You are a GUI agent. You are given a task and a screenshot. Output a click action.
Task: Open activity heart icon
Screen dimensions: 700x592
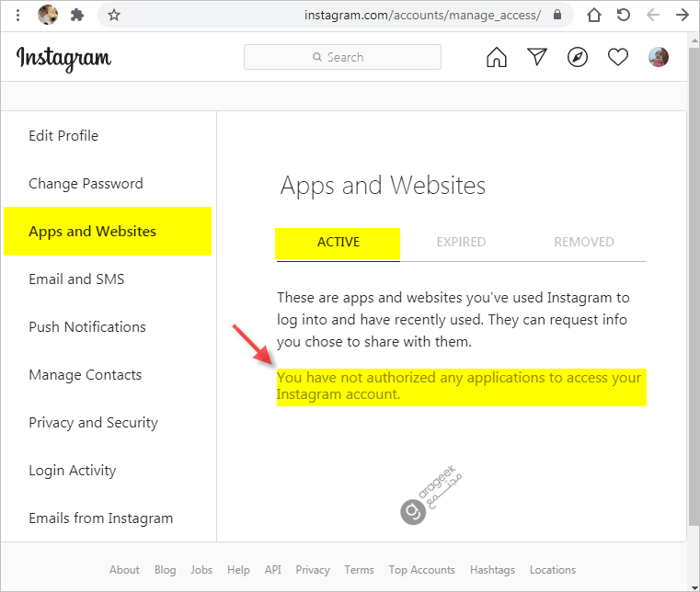click(x=618, y=57)
